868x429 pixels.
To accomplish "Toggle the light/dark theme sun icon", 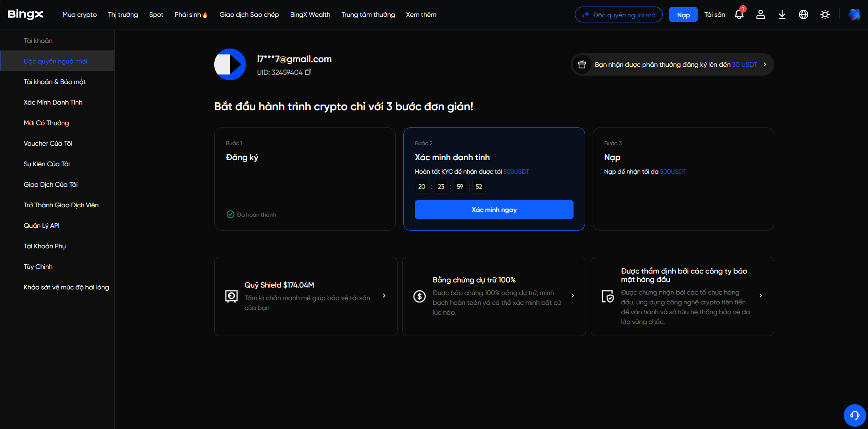I will (x=825, y=14).
